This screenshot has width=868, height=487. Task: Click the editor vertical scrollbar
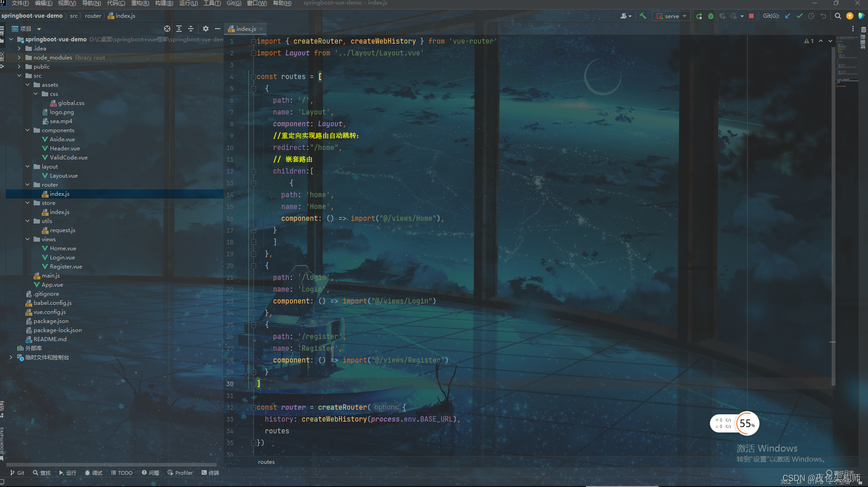click(x=833, y=216)
